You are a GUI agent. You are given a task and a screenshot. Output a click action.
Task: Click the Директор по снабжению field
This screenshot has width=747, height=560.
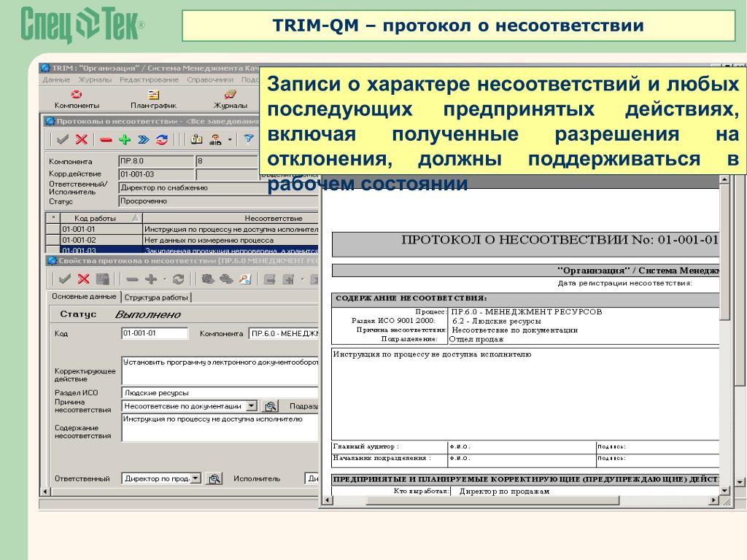pyautogui.click(x=218, y=187)
